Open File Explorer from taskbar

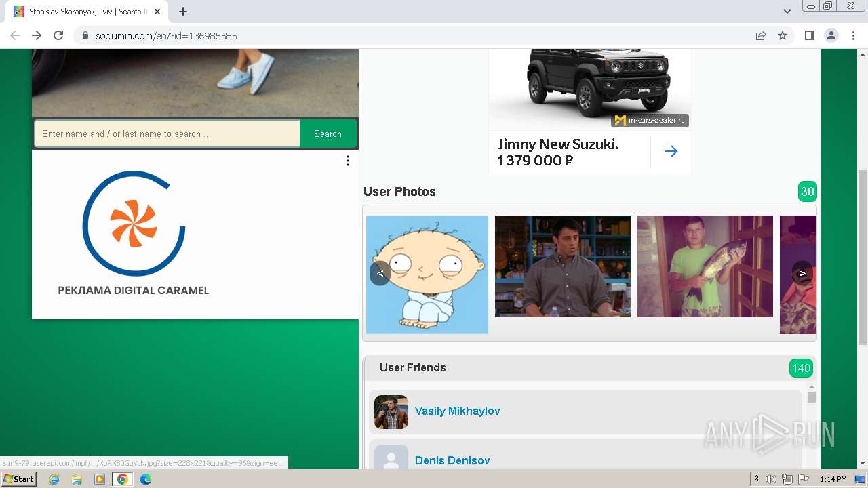[x=77, y=479]
